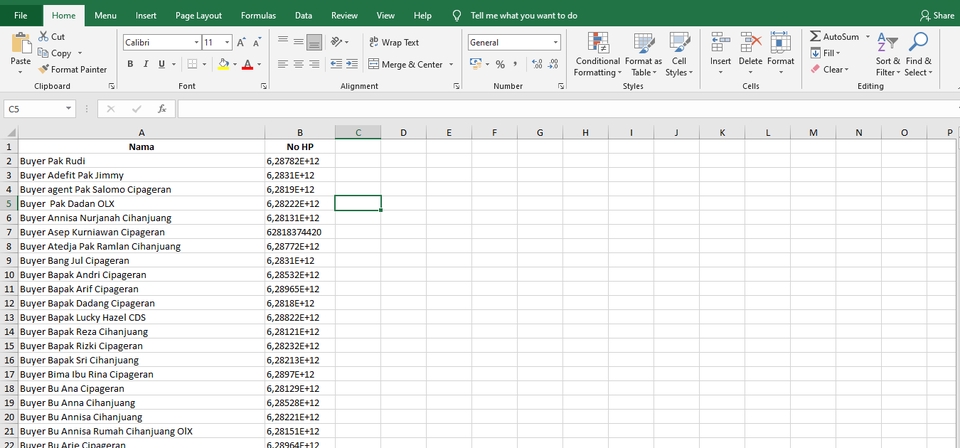Image resolution: width=960 pixels, height=448 pixels.
Task: Open the Calibri font name dropdown
Action: [x=197, y=42]
